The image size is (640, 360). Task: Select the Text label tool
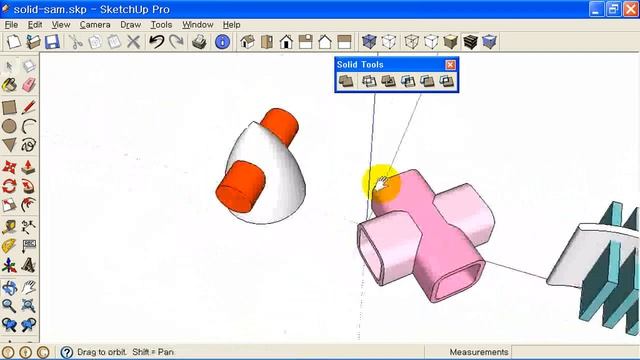pos(29,246)
